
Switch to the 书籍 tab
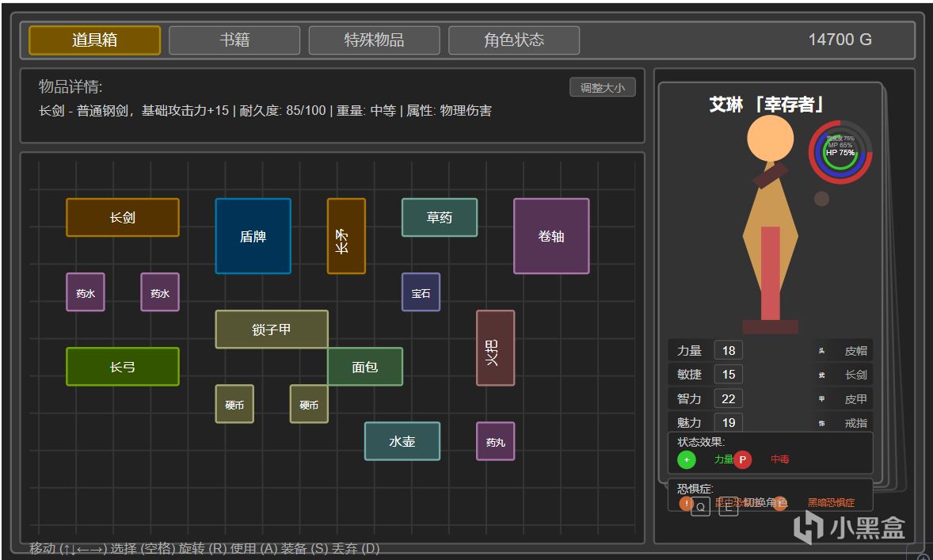pos(234,40)
